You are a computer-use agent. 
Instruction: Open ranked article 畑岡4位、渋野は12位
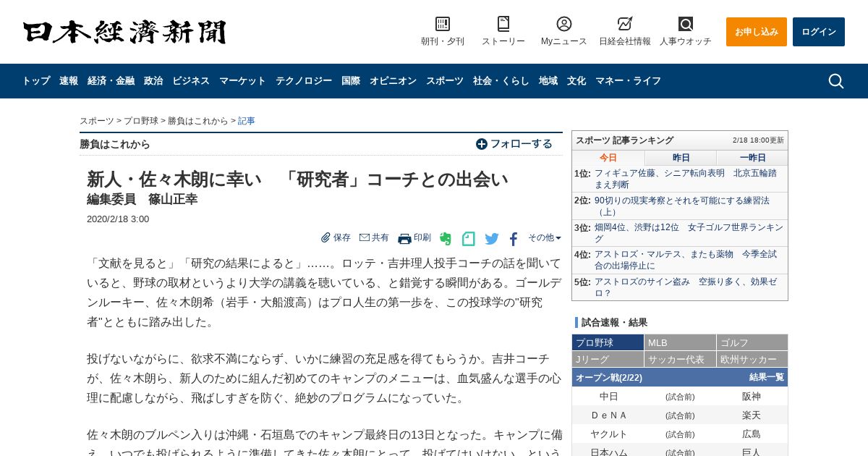click(689, 233)
